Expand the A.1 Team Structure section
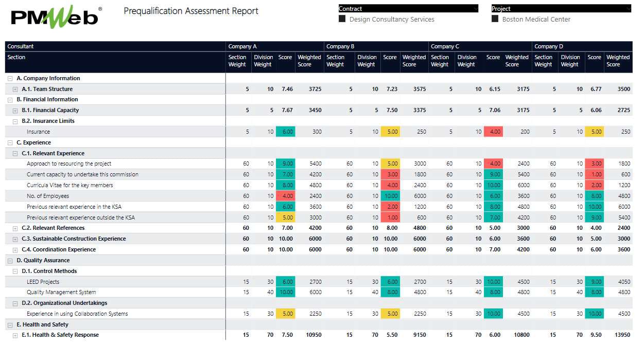Image resolution: width=644 pixels, height=345 pixels. [x=15, y=88]
